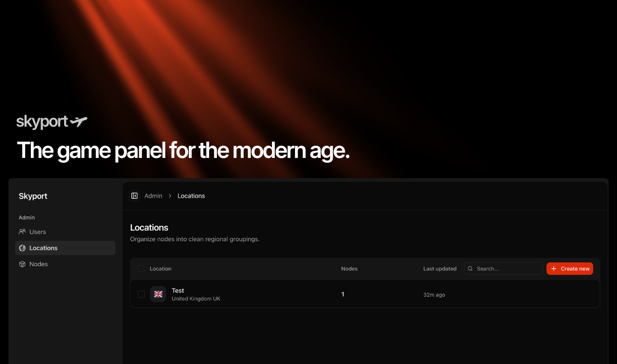
Task: Click the sidebar collapse icon beside Admin
Action: pyautogui.click(x=134, y=195)
